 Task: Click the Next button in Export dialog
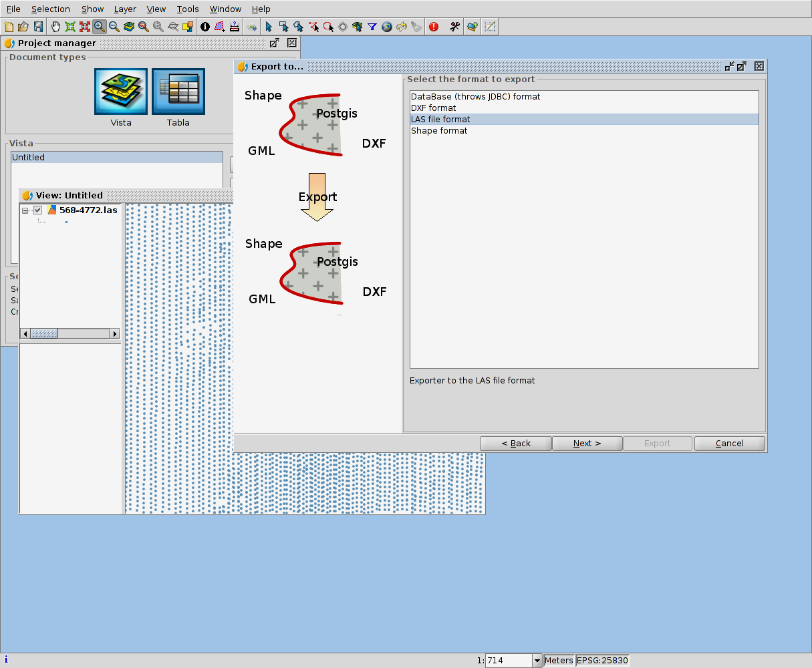587,444
